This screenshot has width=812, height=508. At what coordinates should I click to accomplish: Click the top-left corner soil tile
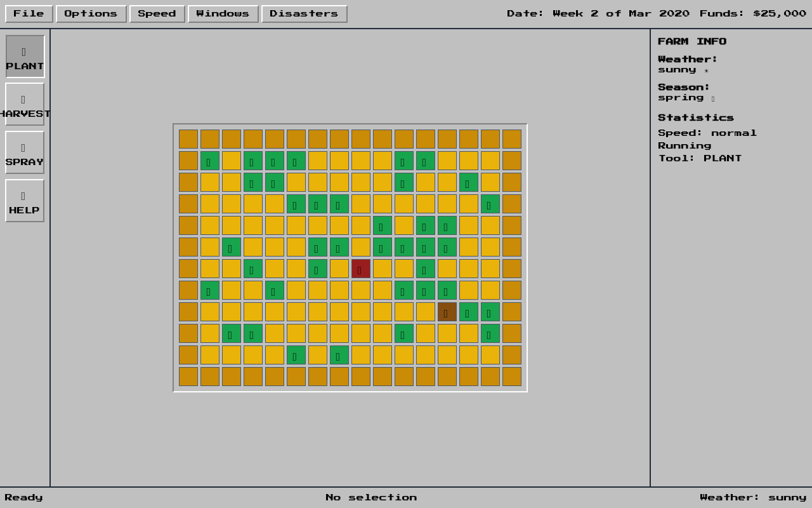(x=188, y=139)
